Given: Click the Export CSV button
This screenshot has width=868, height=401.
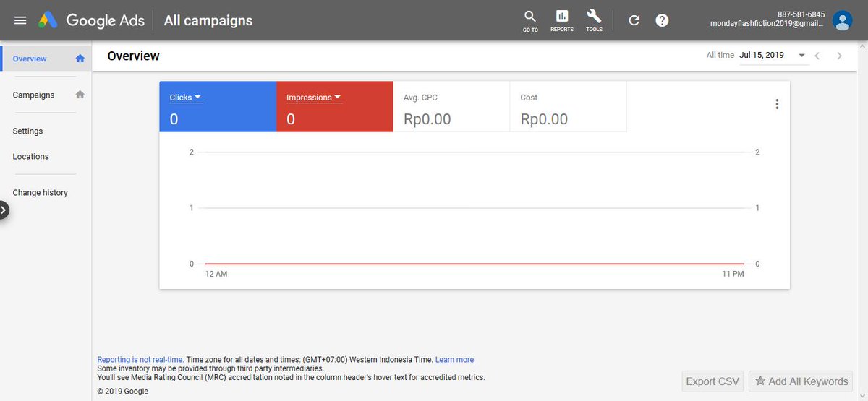Looking at the screenshot, I should point(712,381).
